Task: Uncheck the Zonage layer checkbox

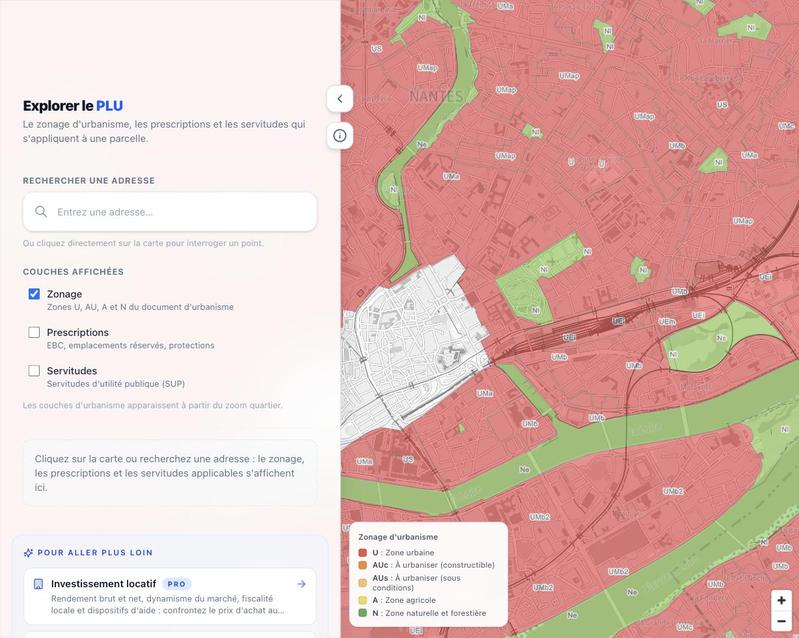Action: 34,294
